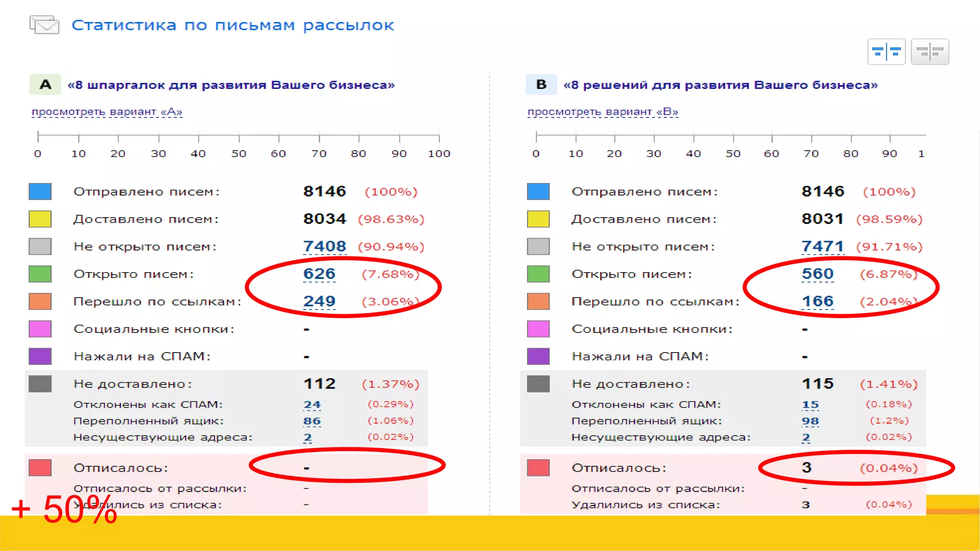Click the red swatch for variant B unsubscribed
Viewport: 980px width, 551px height.
pos(538,467)
